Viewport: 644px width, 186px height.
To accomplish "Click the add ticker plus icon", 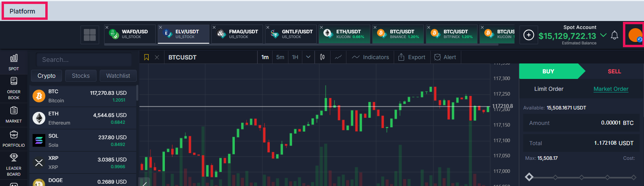I will (528, 35).
